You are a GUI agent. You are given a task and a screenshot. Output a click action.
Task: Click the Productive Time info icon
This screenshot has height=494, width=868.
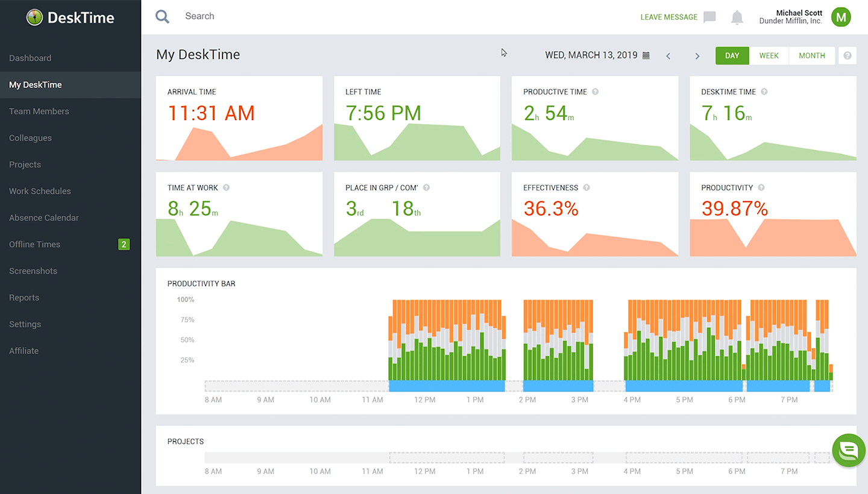pyautogui.click(x=595, y=92)
